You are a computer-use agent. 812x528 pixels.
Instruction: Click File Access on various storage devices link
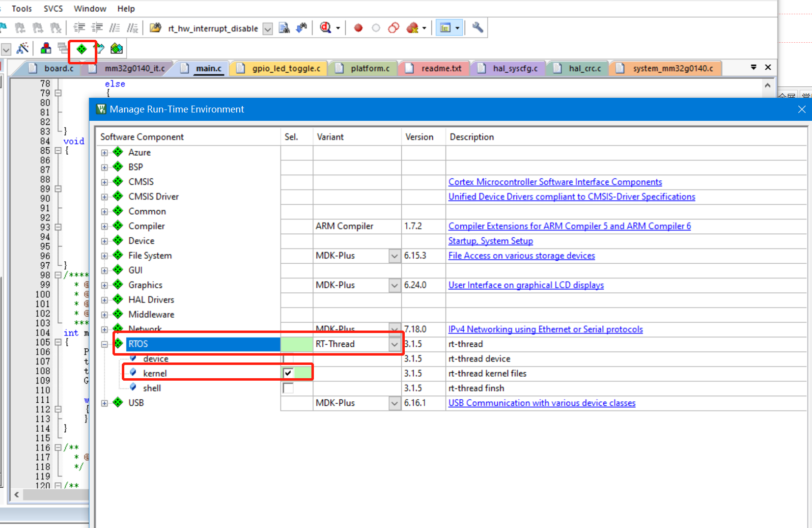point(521,255)
